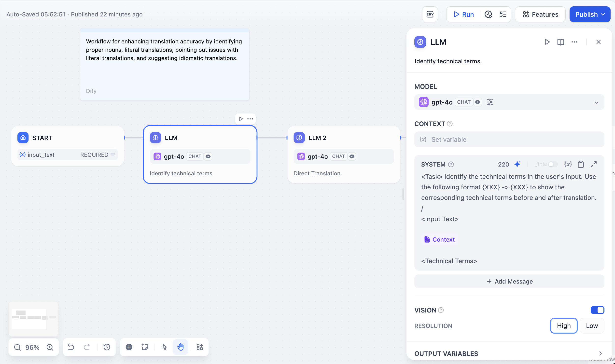Image resolution: width=615 pixels, height=364 pixels.
Task: Toggle the VISION switch off
Action: (597, 310)
